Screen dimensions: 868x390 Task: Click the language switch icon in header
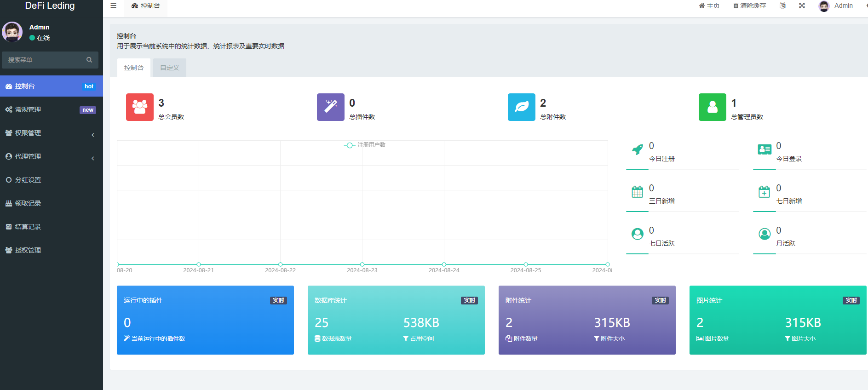pos(782,6)
